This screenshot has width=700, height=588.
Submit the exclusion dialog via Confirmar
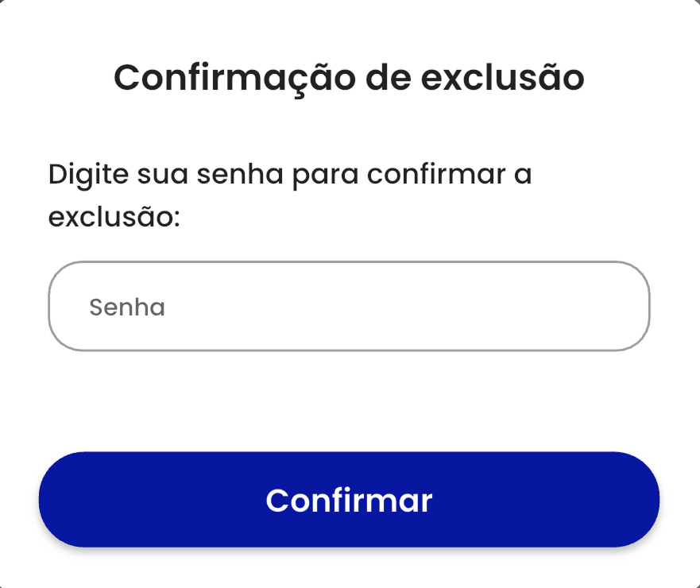click(x=349, y=500)
